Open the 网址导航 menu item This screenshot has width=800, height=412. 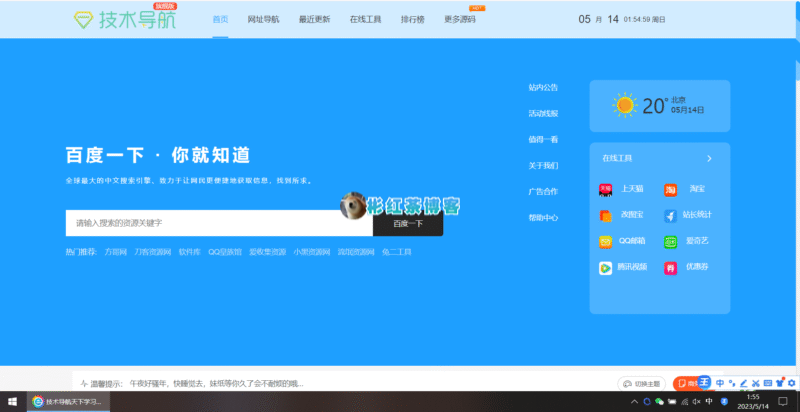click(263, 19)
